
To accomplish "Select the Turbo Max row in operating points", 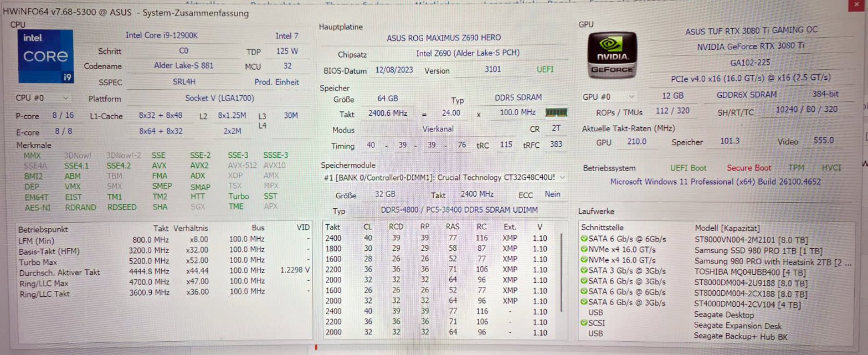I will 164,261.
